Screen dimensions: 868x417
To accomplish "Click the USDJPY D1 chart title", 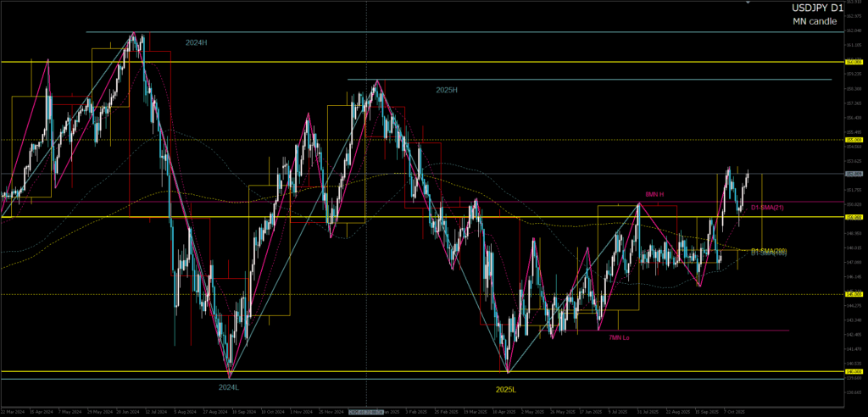I will [x=818, y=8].
